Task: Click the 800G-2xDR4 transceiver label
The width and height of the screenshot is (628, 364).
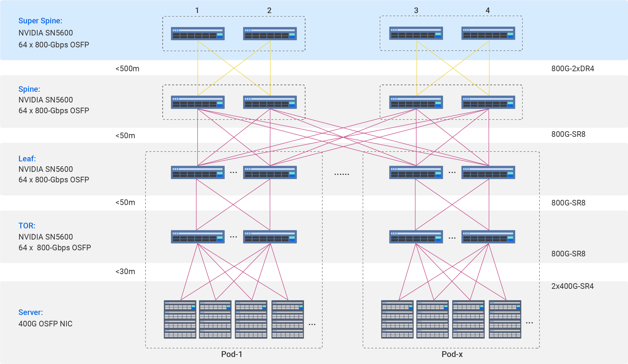Action: 573,68
